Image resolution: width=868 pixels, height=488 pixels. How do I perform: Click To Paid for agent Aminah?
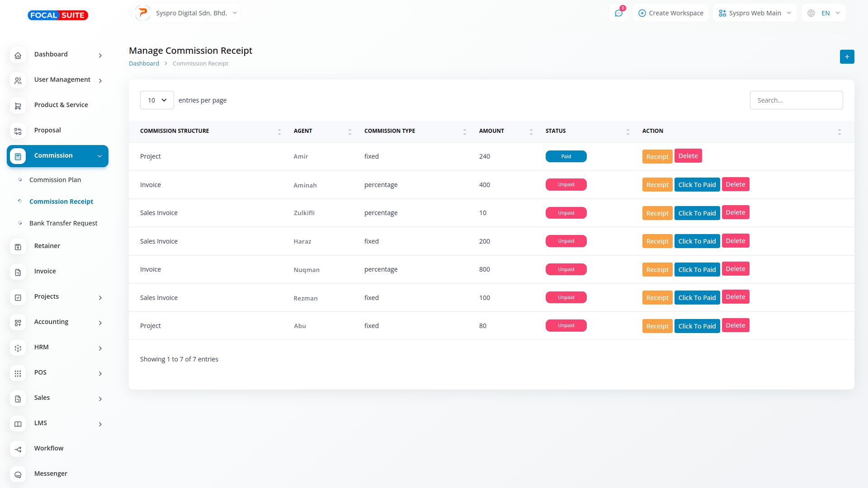click(697, 185)
